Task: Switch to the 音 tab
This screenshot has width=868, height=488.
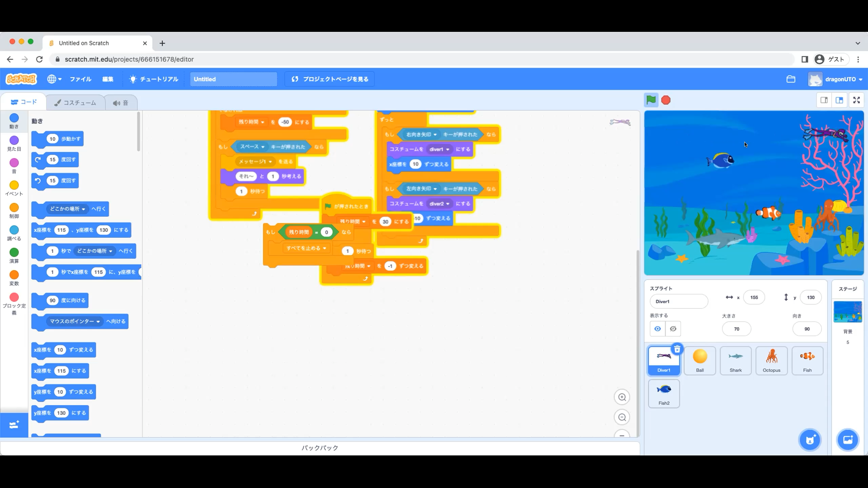Action: click(x=121, y=103)
